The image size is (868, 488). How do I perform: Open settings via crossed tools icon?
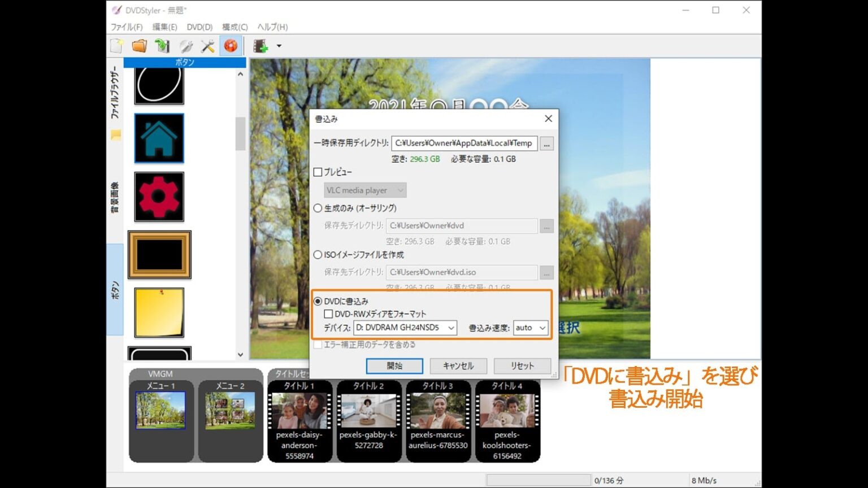pos(208,46)
